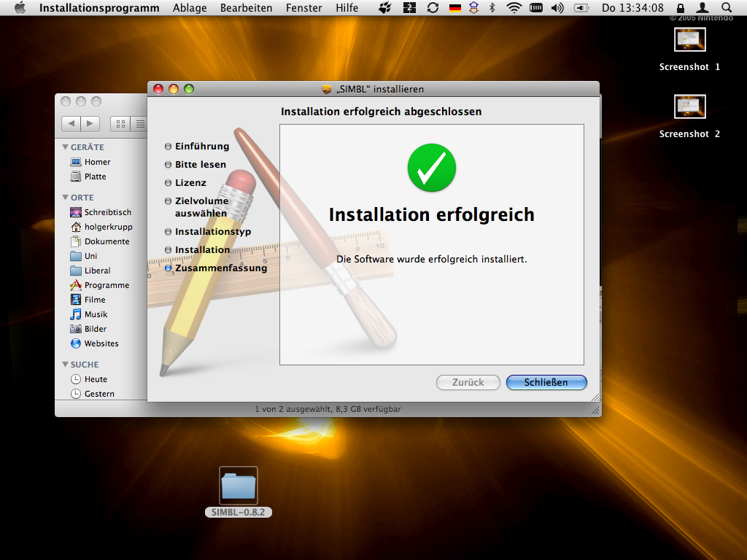Open the Apple menu
Viewport: 747px width, 560px height.
tap(20, 7)
